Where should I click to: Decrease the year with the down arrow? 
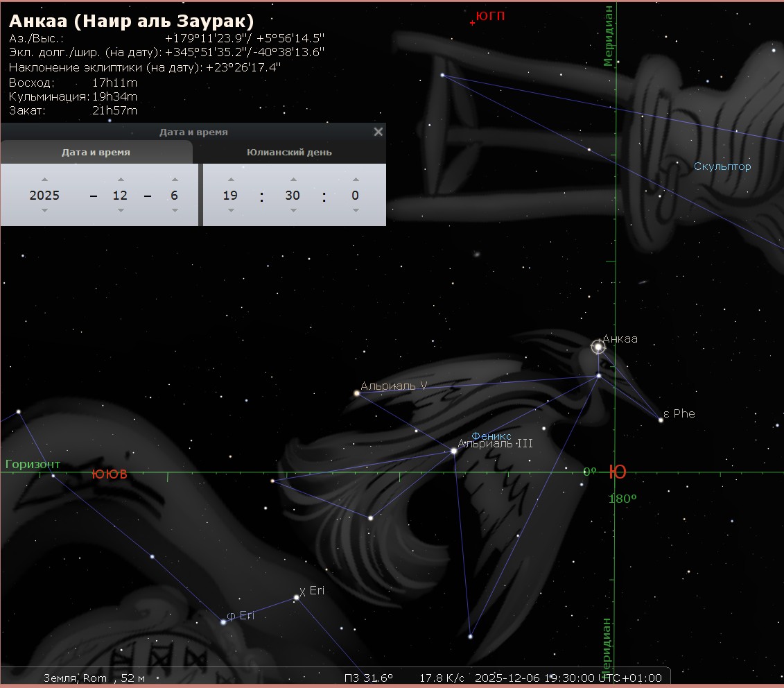tap(44, 211)
